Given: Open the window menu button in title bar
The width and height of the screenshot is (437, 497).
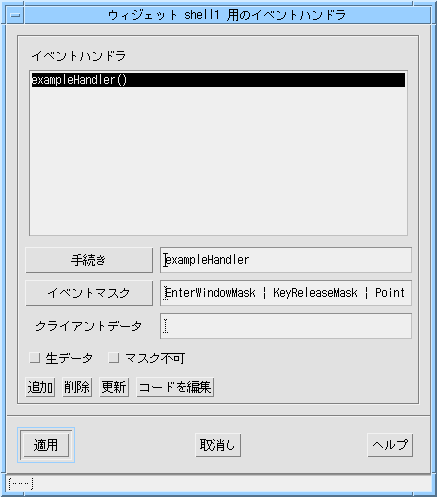Looking at the screenshot, I should point(15,15).
